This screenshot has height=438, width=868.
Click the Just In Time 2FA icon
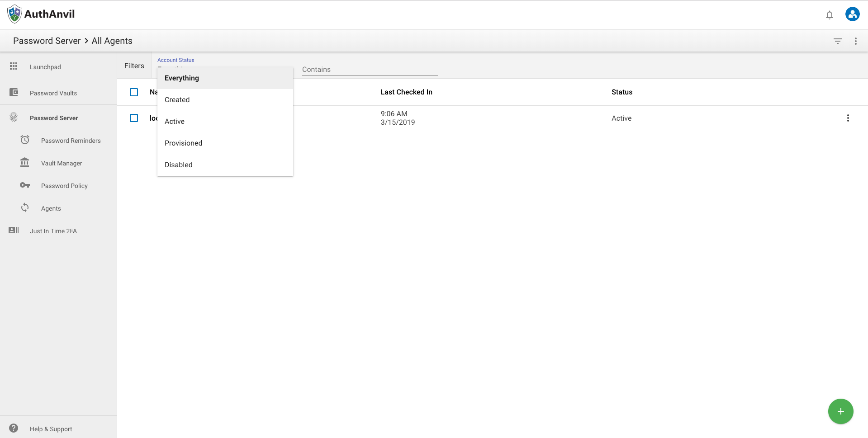[x=14, y=231]
